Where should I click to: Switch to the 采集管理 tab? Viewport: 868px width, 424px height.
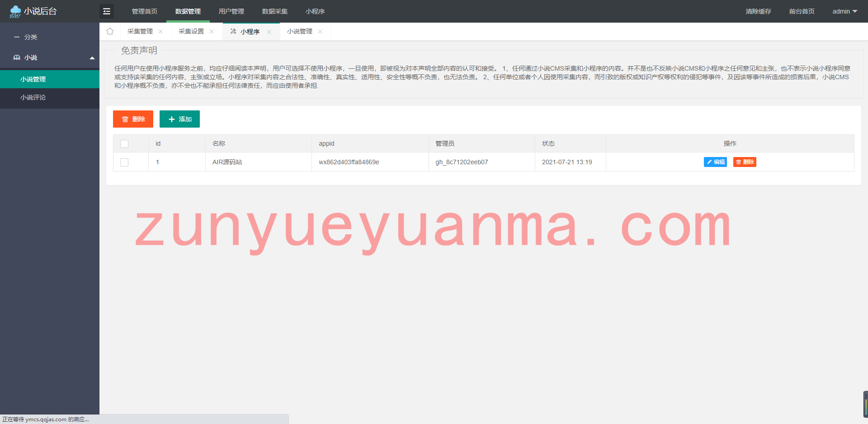(x=140, y=31)
